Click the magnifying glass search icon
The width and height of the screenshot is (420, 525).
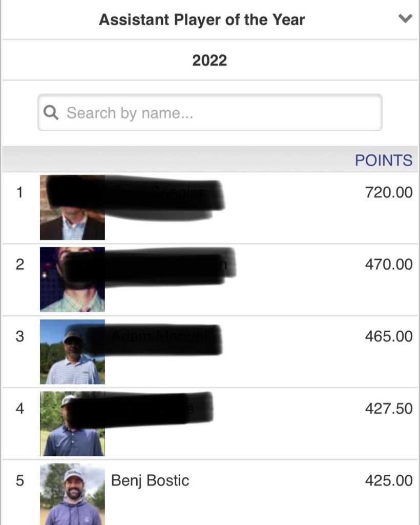(x=51, y=112)
